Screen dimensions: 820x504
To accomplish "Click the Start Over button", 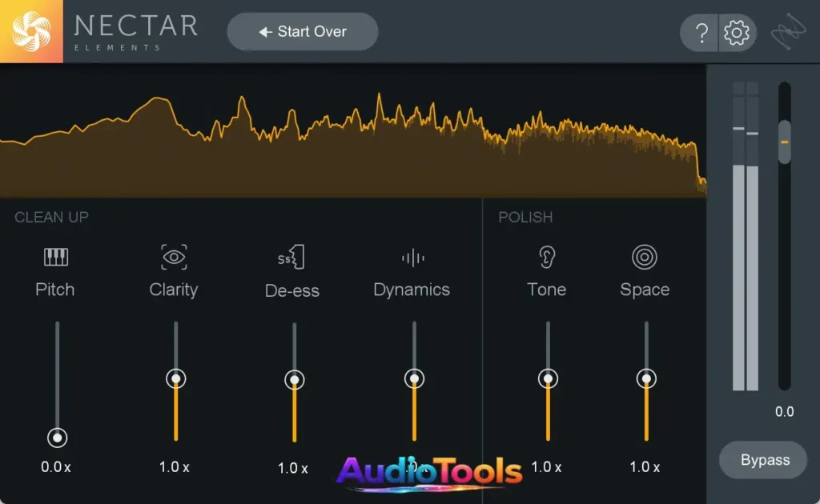I will point(302,31).
